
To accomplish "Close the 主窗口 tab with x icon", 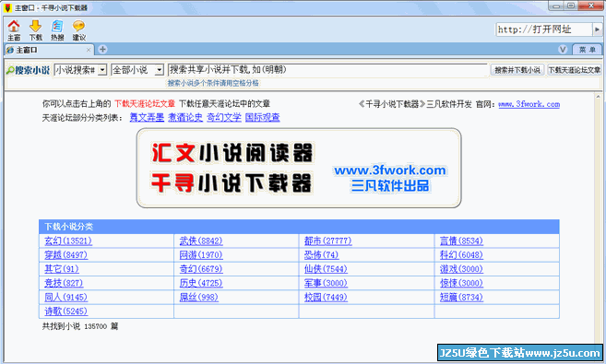I will coord(89,50).
